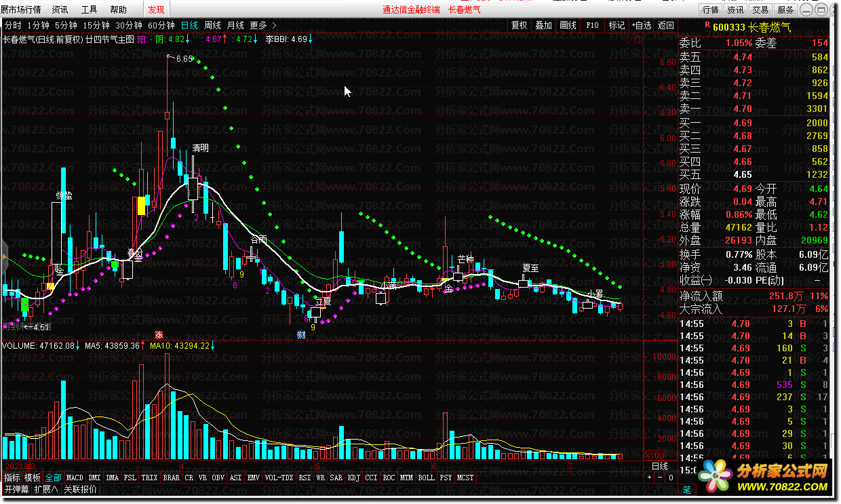Switch sub-chart to MCST indicator

[465, 478]
